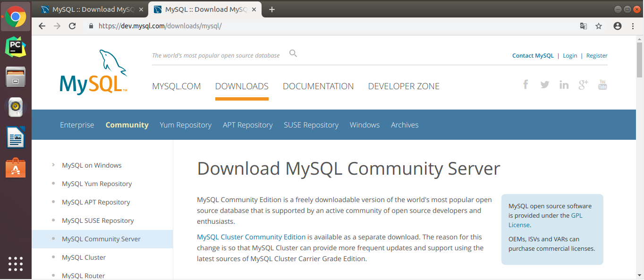Open MySQL on Windows sidebar link
The height and width of the screenshot is (280, 644).
92,165
